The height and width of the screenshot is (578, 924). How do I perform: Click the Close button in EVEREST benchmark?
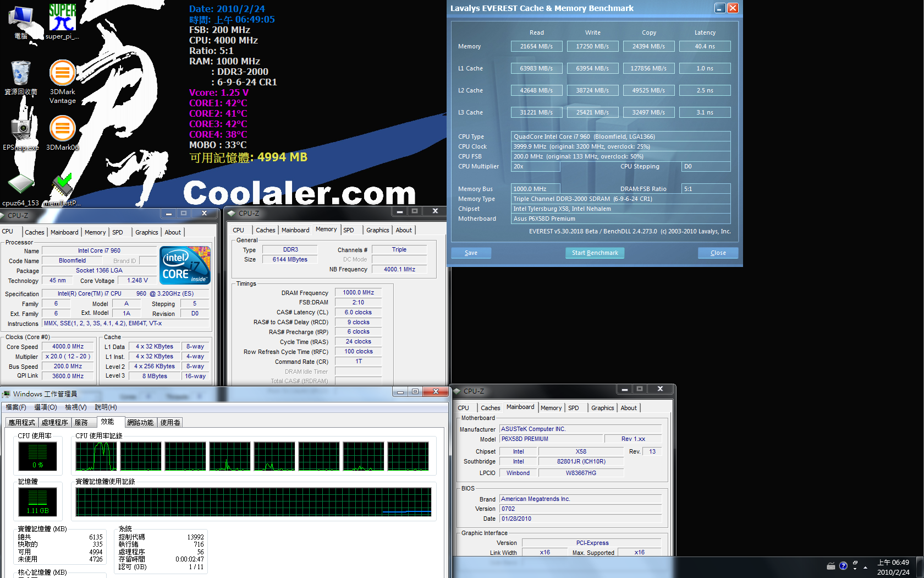click(x=718, y=253)
